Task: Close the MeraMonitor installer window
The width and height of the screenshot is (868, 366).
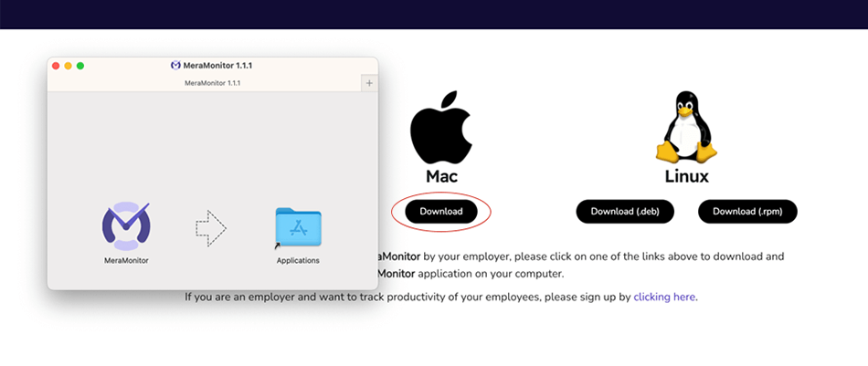Action: [x=56, y=66]
